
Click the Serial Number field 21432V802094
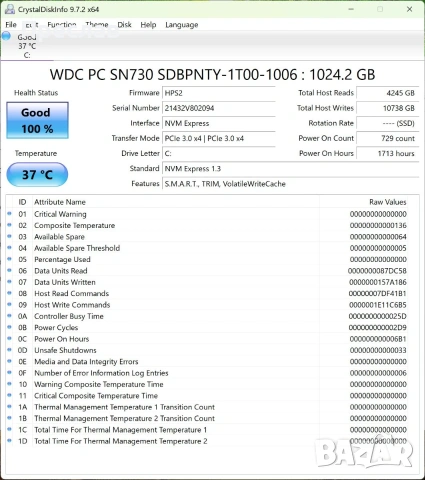(219, 108)
